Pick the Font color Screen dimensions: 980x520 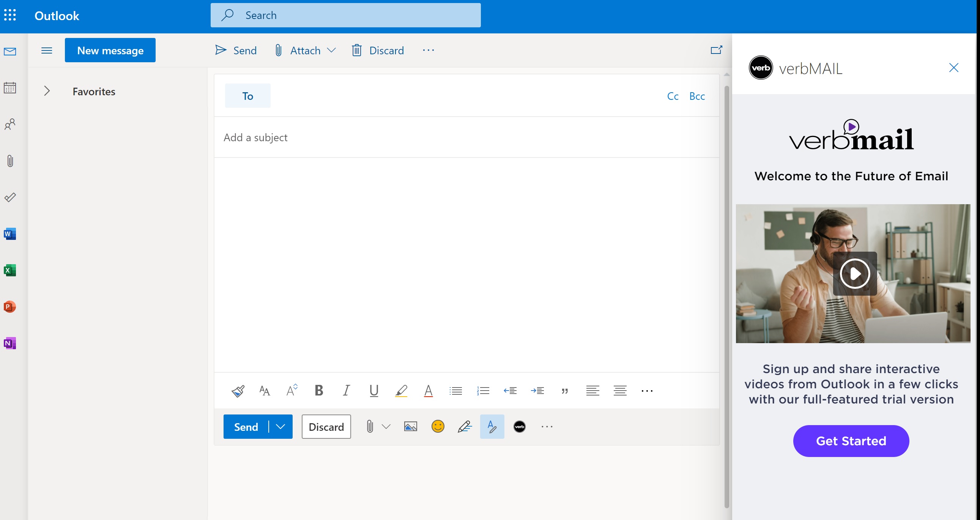click(x=428, y=391)
